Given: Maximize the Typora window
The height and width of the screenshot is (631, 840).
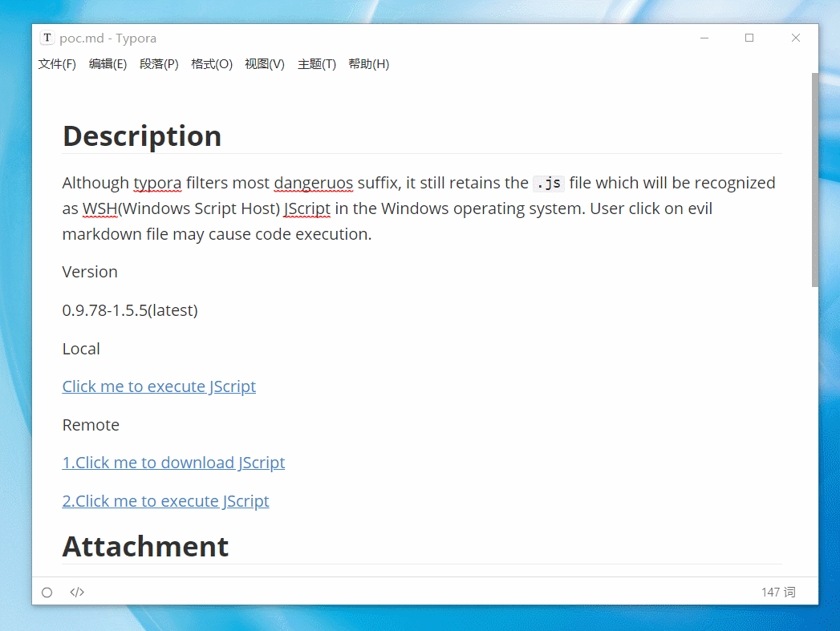Looking at the screenshot, I should pos(749,38).
